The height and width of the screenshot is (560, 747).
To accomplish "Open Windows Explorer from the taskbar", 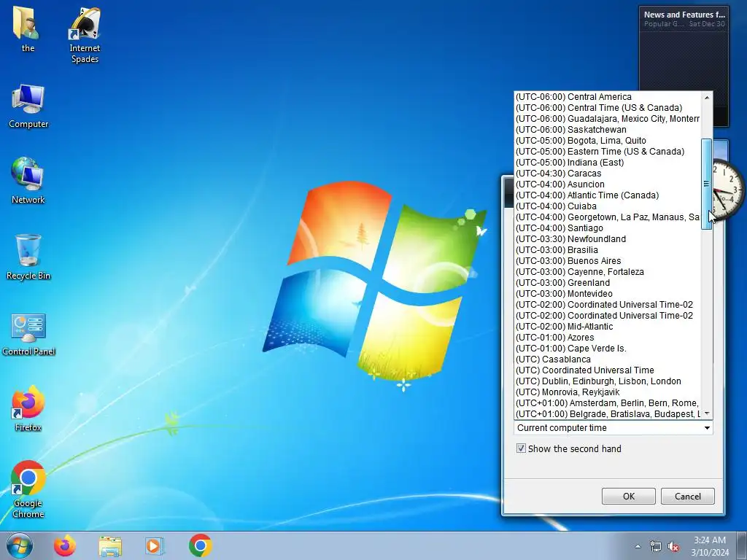I will coord(110,545).
